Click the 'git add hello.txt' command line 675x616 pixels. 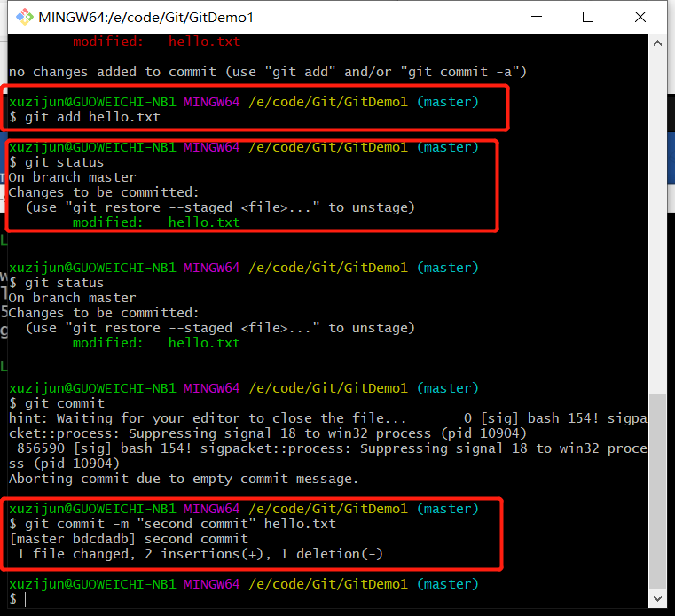(85, 117)
